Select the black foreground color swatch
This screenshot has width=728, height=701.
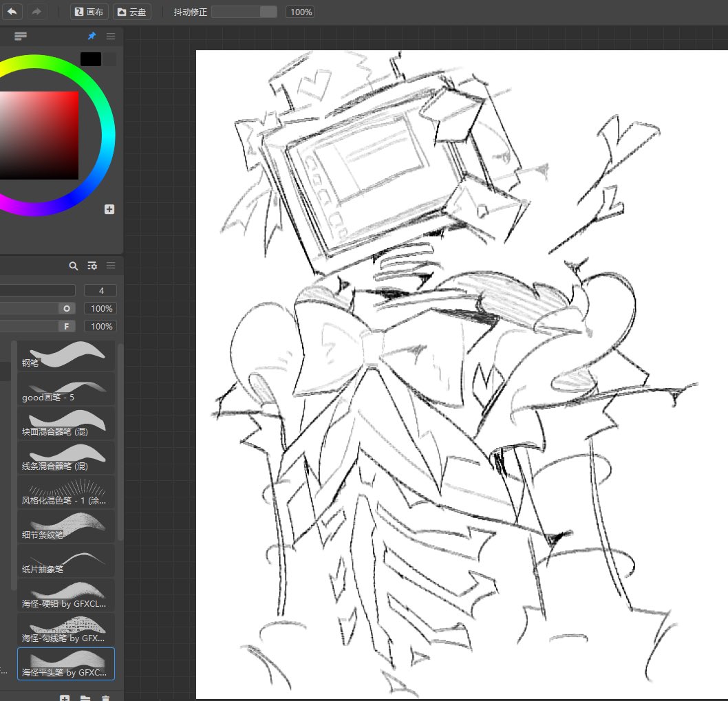(91, 59)
